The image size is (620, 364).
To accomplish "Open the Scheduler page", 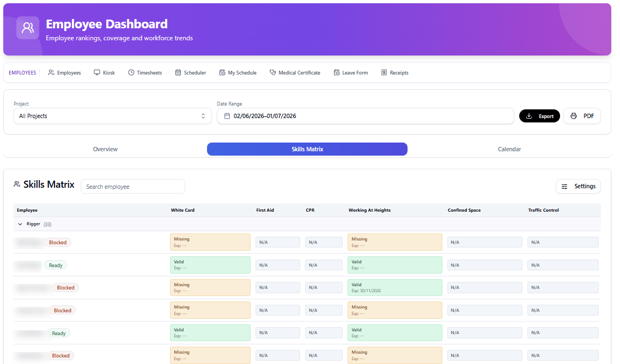I will [191, 73].
